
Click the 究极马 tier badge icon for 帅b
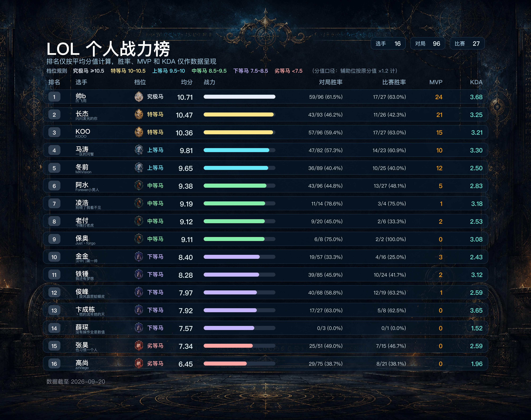coord(139,97)
